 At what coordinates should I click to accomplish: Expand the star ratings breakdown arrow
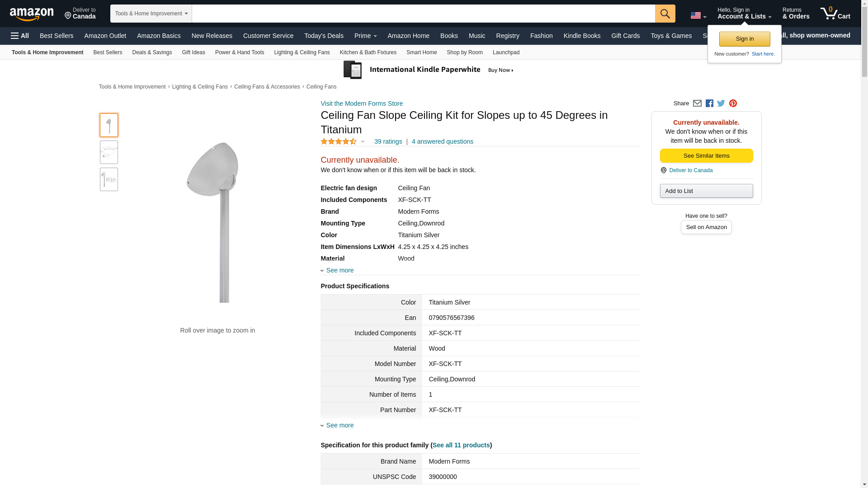(363, 141)
